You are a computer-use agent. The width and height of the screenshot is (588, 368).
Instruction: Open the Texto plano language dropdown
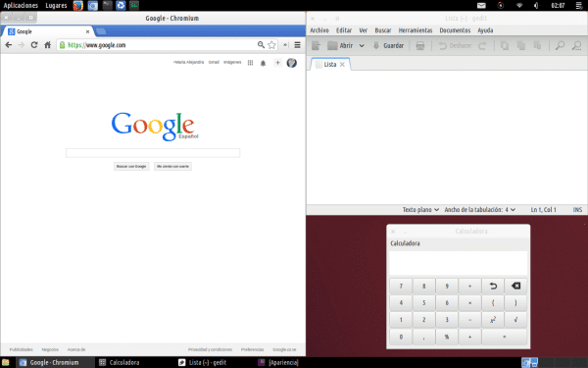coord(420,210)
